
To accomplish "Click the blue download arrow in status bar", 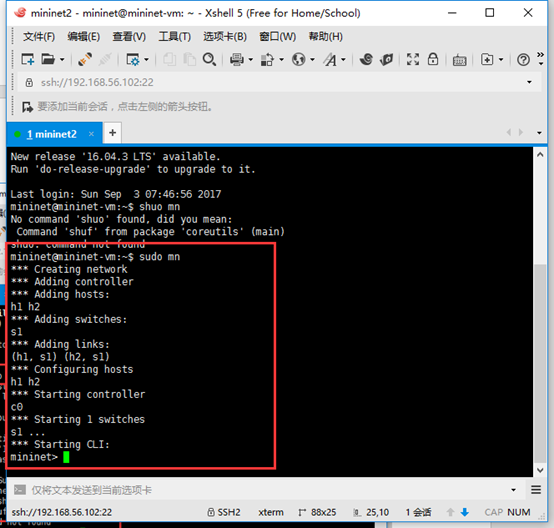I will tap(465, 512).
